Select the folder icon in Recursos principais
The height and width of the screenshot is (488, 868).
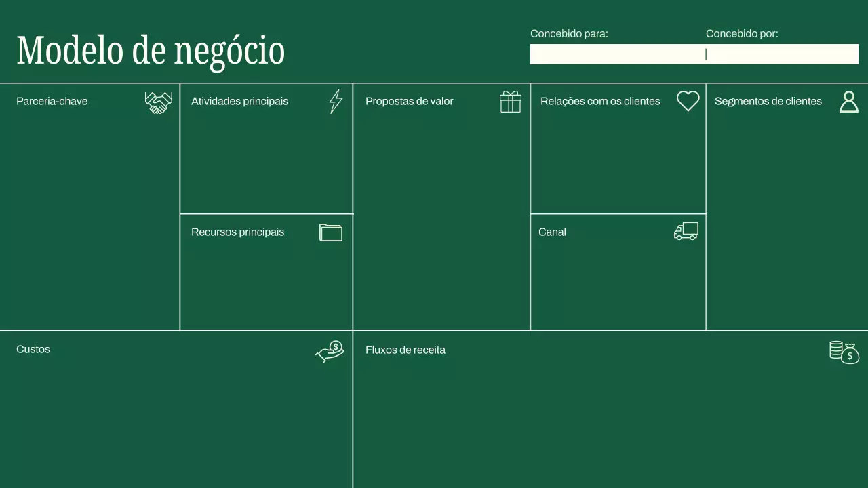click(331, 232)
